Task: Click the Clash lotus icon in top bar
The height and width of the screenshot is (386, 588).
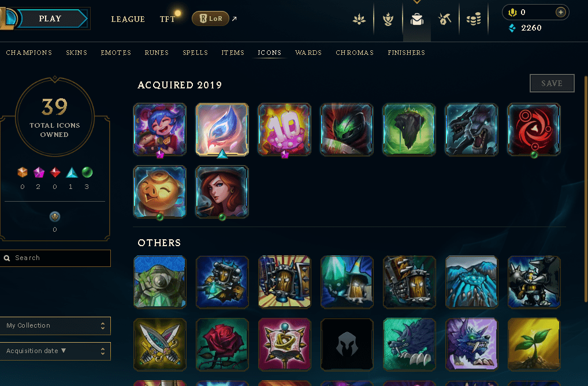Action: pyautogui.click(x=359, y=18)
